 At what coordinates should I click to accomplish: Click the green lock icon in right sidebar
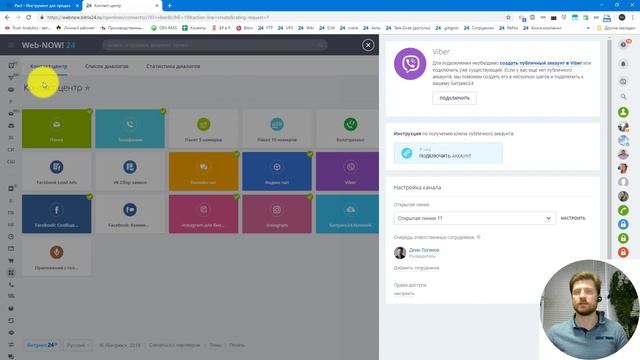tap(623, 238)
